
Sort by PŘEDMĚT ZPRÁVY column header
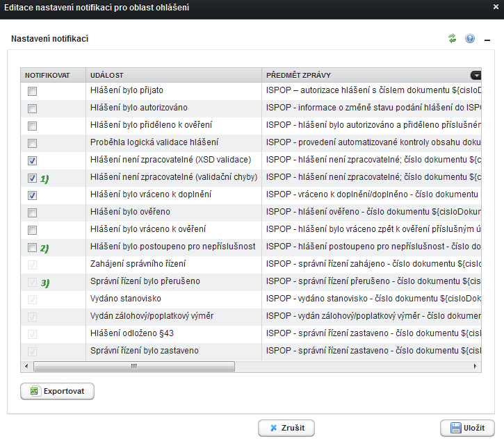tap(371, 75)
